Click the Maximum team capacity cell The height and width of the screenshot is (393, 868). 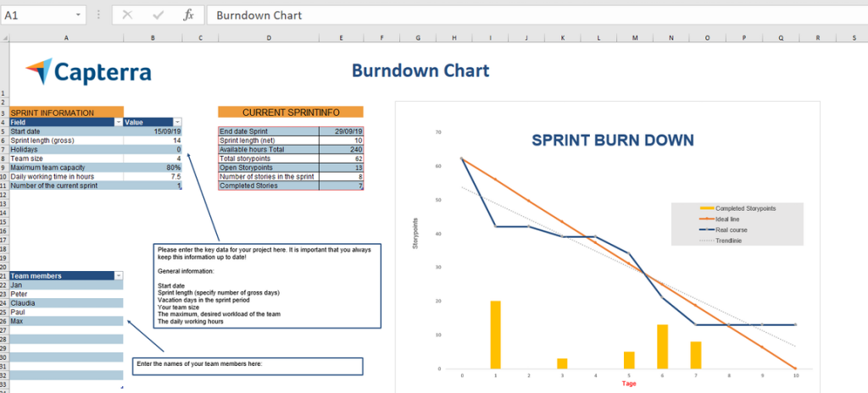coord(66,168)
